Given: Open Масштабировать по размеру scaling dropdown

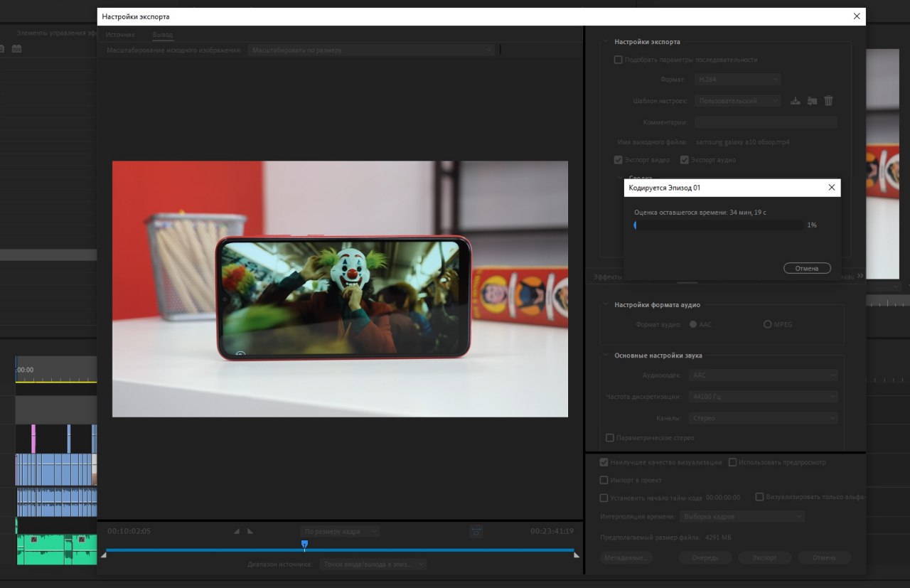Looking at the screenshot, I should pyautogui.click(x=370, y=50).
